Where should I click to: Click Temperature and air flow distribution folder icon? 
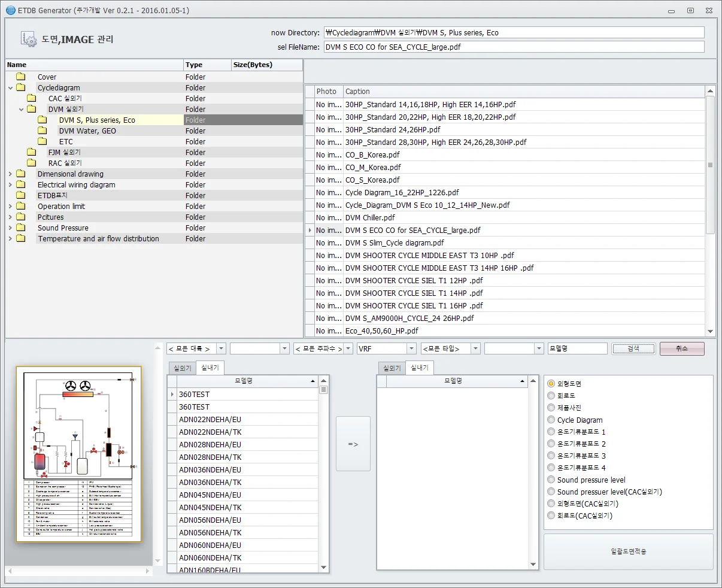click(x=21, y=238)
